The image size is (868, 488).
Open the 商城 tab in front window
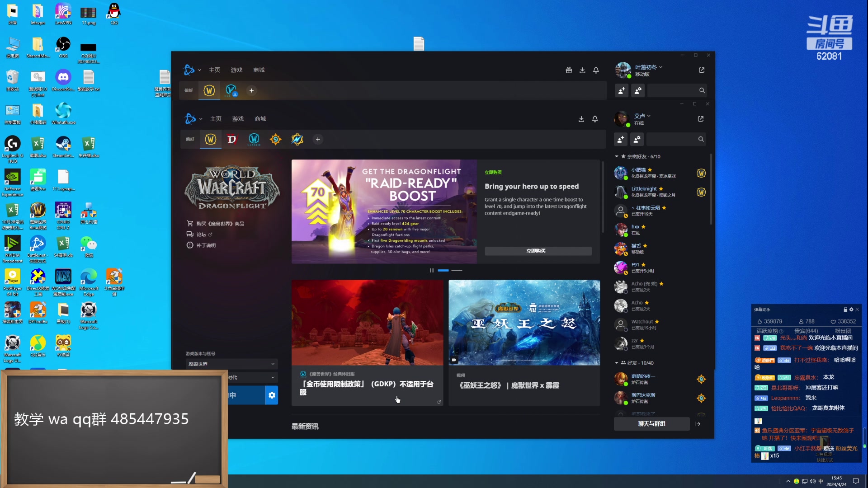[x=260, y=119]
